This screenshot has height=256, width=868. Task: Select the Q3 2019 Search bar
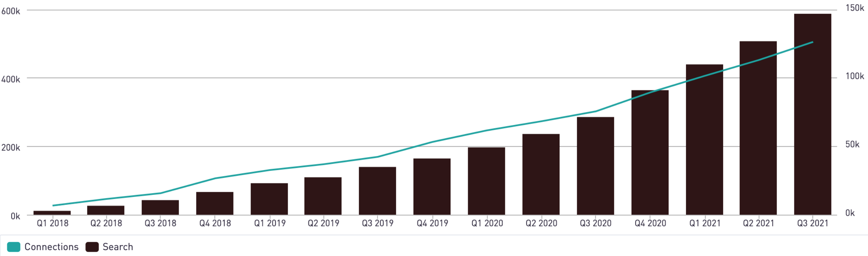377,191
